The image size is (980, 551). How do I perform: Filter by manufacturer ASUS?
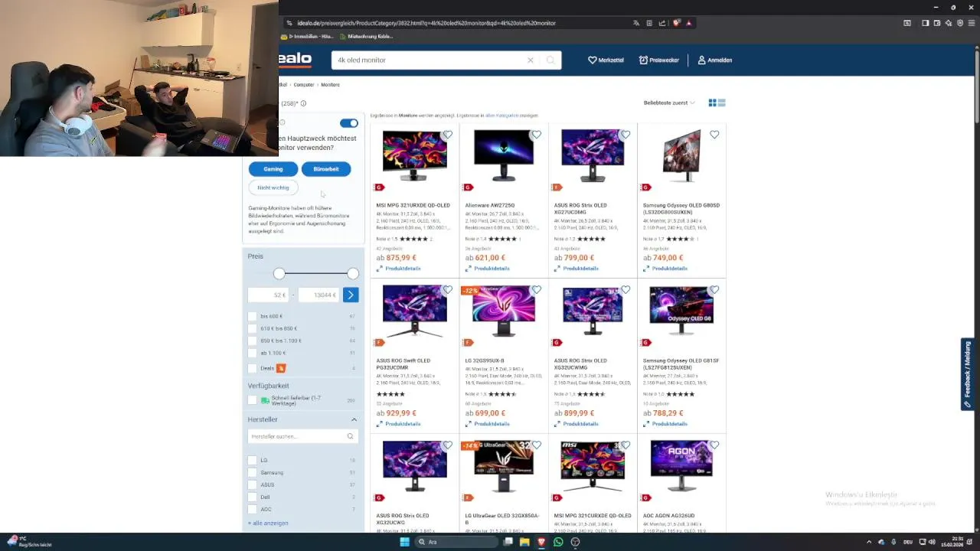coord(253,484)
